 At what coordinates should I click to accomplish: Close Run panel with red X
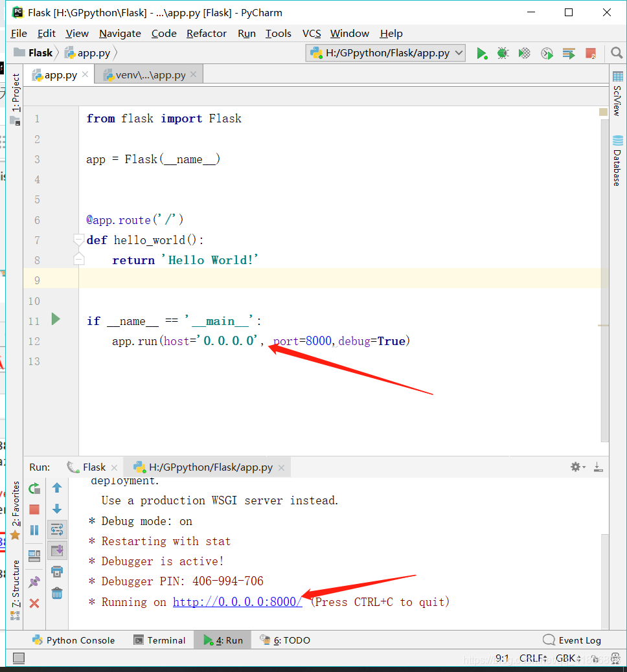(34, 603)
